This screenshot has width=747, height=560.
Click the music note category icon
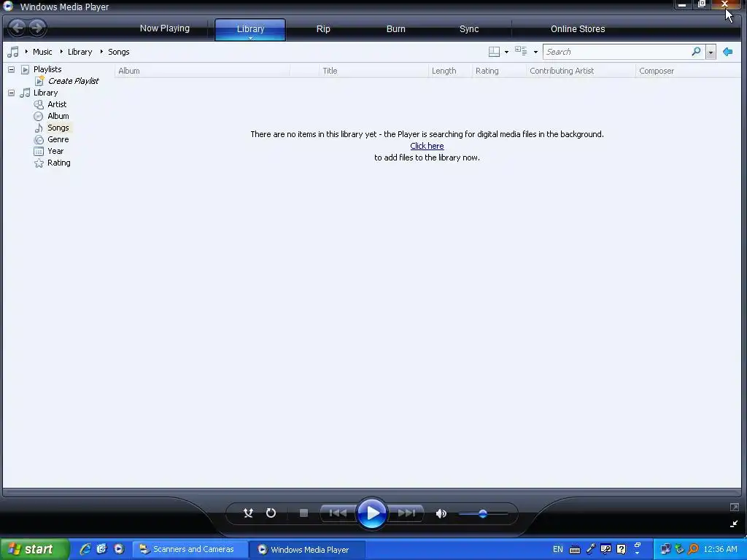[x=13, y=52]
